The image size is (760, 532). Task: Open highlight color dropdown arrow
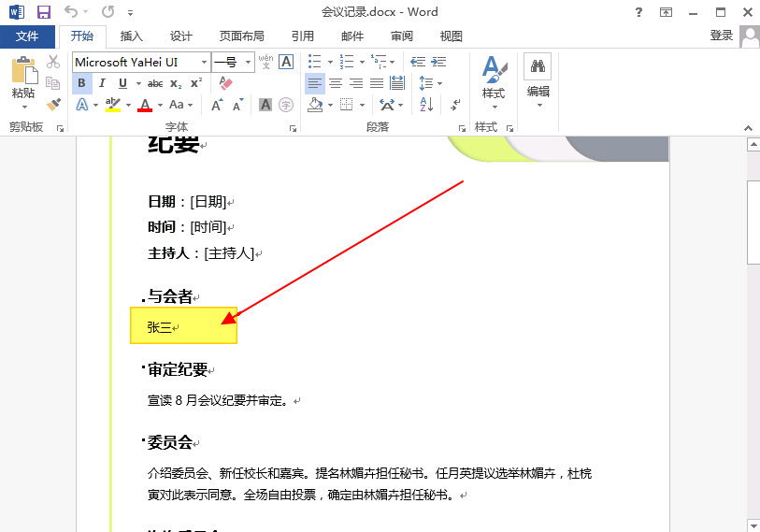coord(128,106)
